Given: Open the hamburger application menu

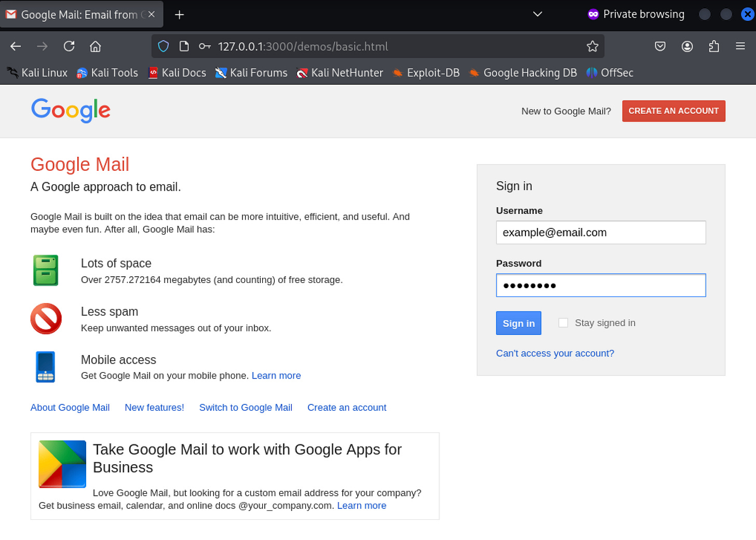Looking at the screenshot, I should pyautogui.click(x=740, y=46).
